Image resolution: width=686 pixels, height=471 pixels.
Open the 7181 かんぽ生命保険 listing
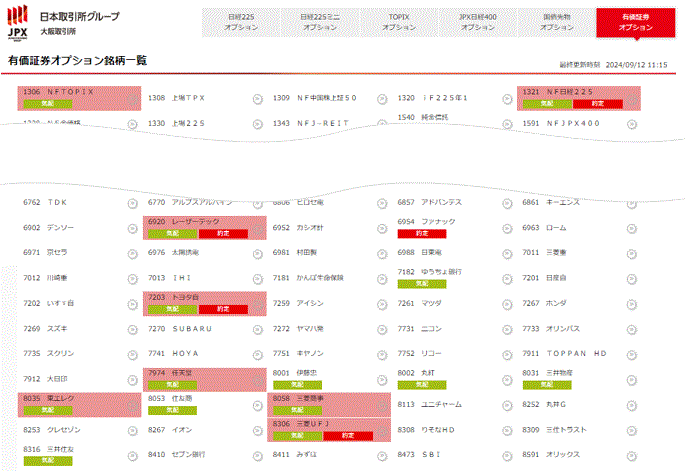pos(308,278)
